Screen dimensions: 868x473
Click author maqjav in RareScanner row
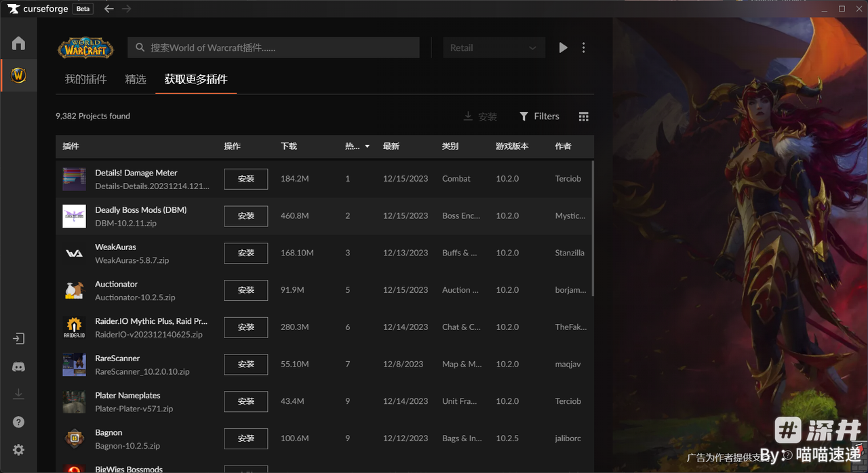(x=568, y=365)
